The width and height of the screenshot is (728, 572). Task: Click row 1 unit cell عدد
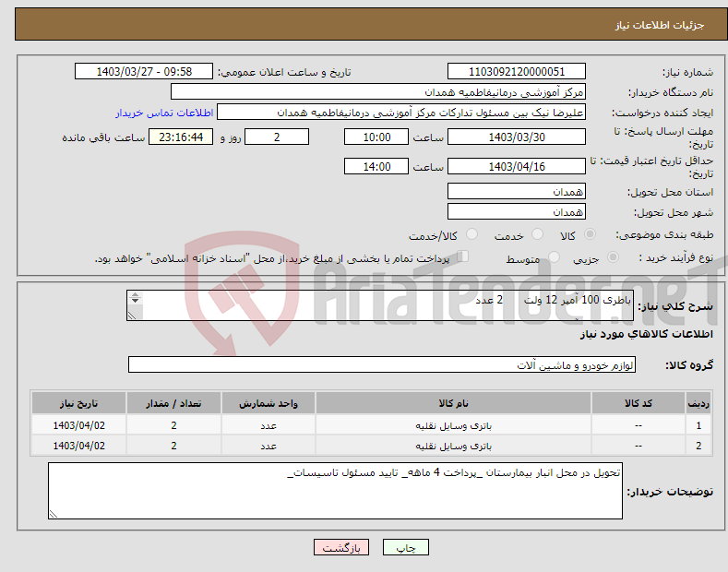269,425
